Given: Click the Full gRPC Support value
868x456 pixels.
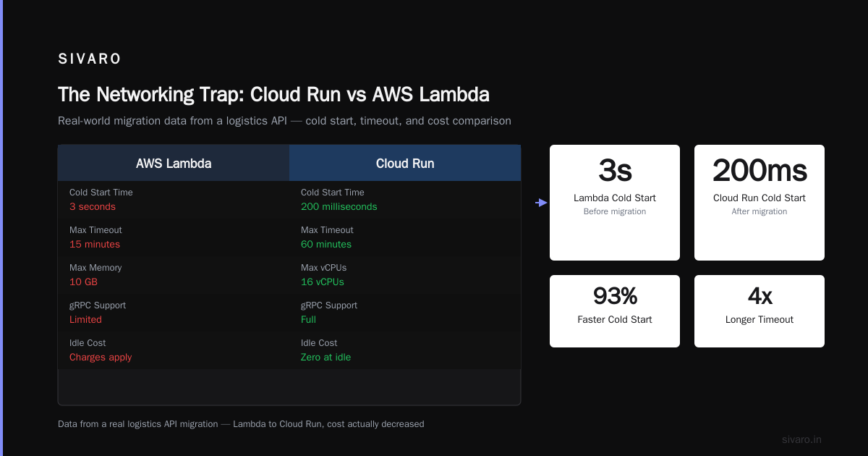Looking at the screenshot, I should pyautogui.click(x=308, y=319).
